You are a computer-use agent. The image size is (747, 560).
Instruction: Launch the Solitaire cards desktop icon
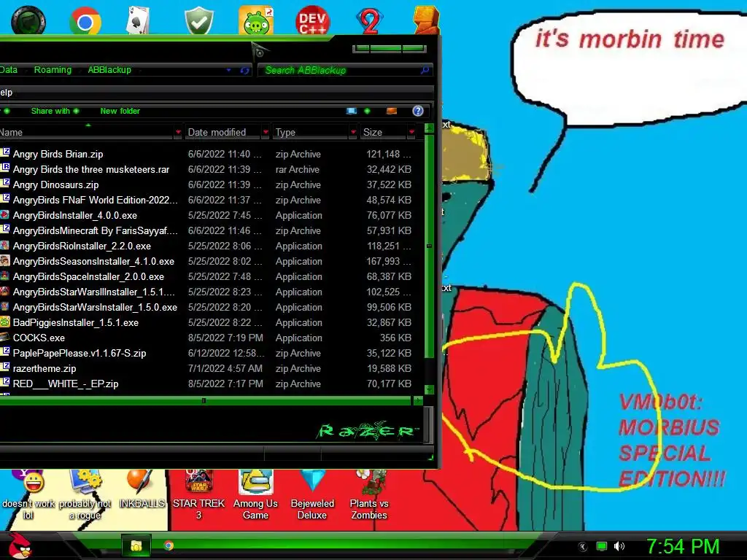coord(138,20)
